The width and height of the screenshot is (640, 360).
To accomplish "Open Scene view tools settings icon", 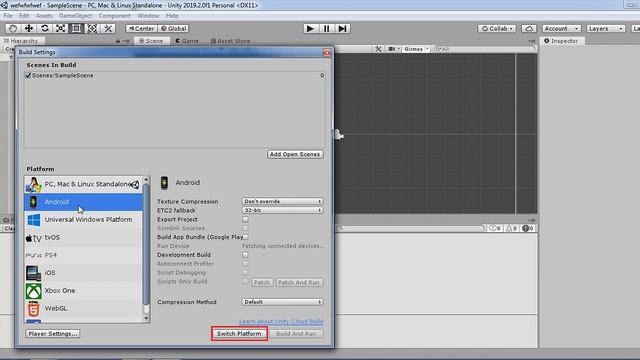I will point(378,49).
